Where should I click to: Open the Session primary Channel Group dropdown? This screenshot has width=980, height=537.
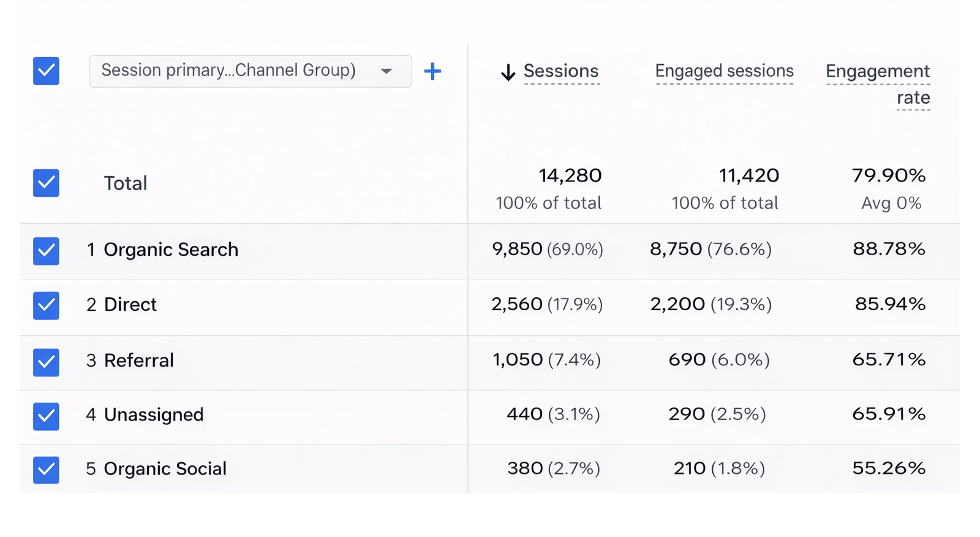[239, 71]
